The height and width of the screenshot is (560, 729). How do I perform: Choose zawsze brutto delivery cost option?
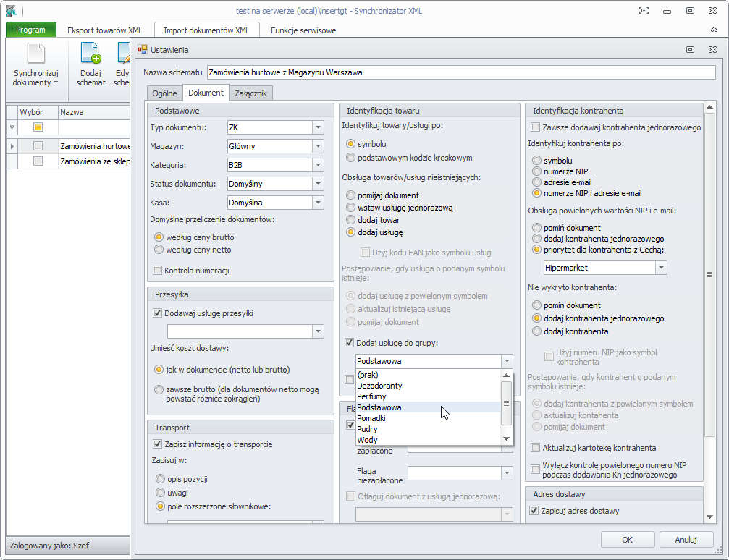point(159,389)
